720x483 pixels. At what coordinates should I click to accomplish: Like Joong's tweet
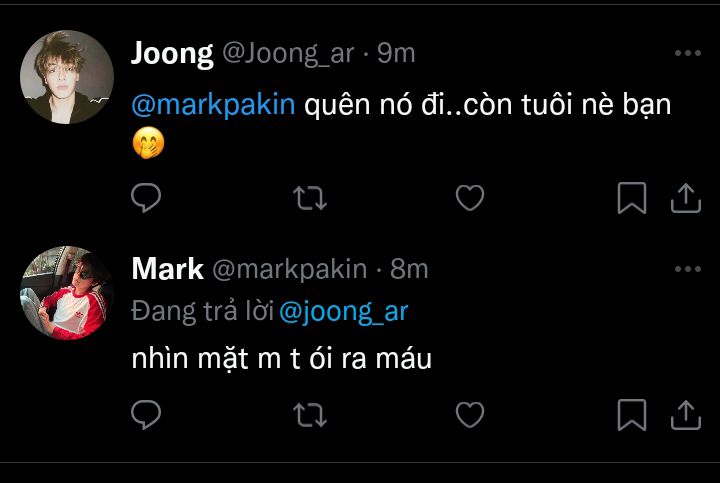click(470, 199)
